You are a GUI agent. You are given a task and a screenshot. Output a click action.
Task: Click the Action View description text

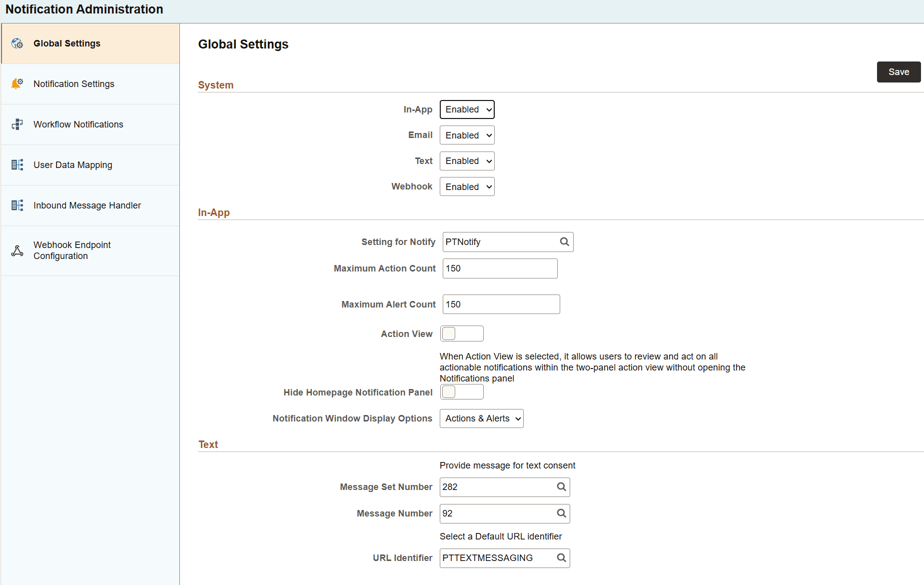(x=593, y=367)
